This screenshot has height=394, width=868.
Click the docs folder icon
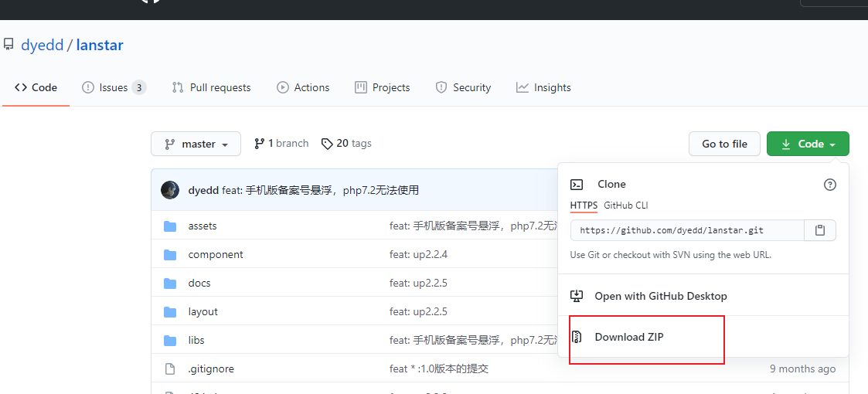[170, 283]
